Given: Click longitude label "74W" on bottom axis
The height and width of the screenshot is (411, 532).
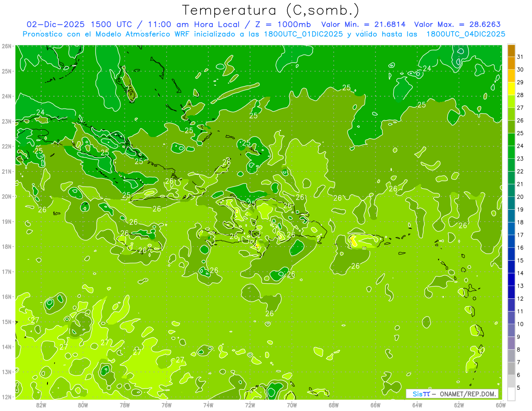Looking at the screenshot, I should coord(208,405).
